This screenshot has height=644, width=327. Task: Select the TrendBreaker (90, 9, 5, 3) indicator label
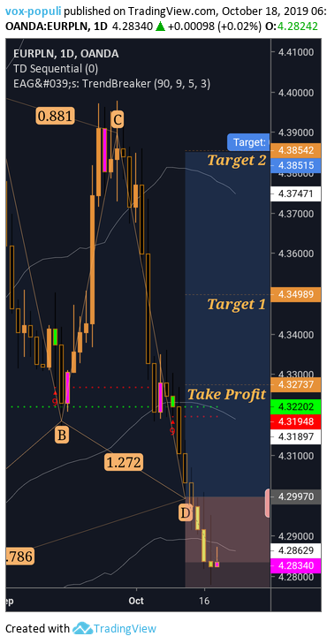(111, 84)
